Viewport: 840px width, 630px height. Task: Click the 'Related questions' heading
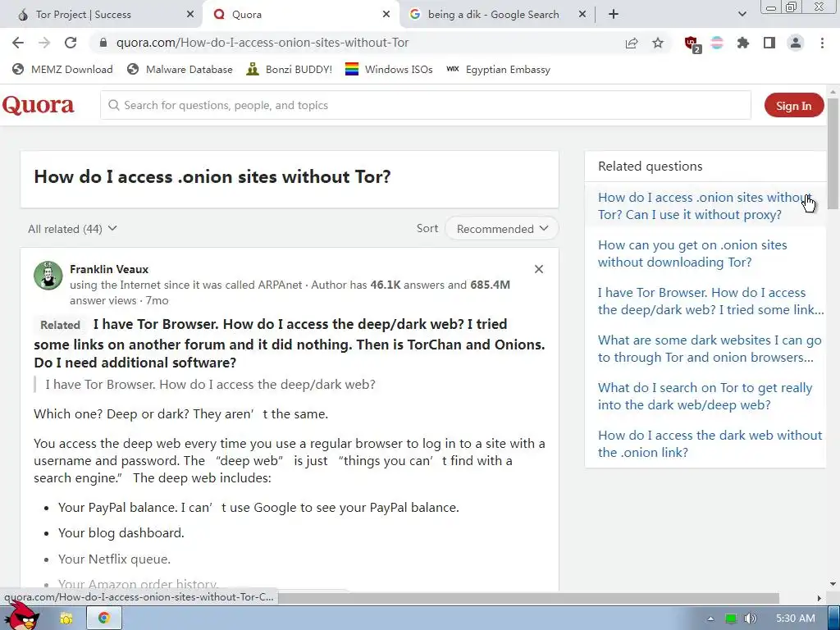coord(650,166)
